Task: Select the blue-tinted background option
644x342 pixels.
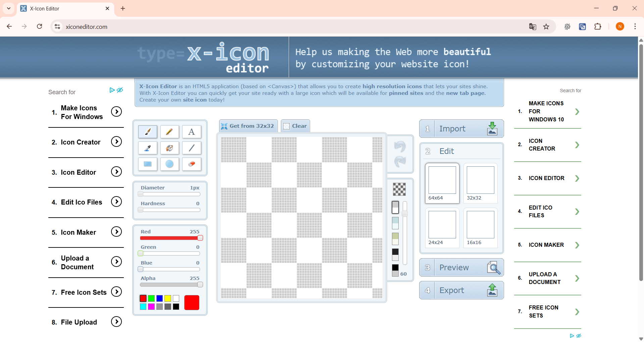Action: coord(395,223)
